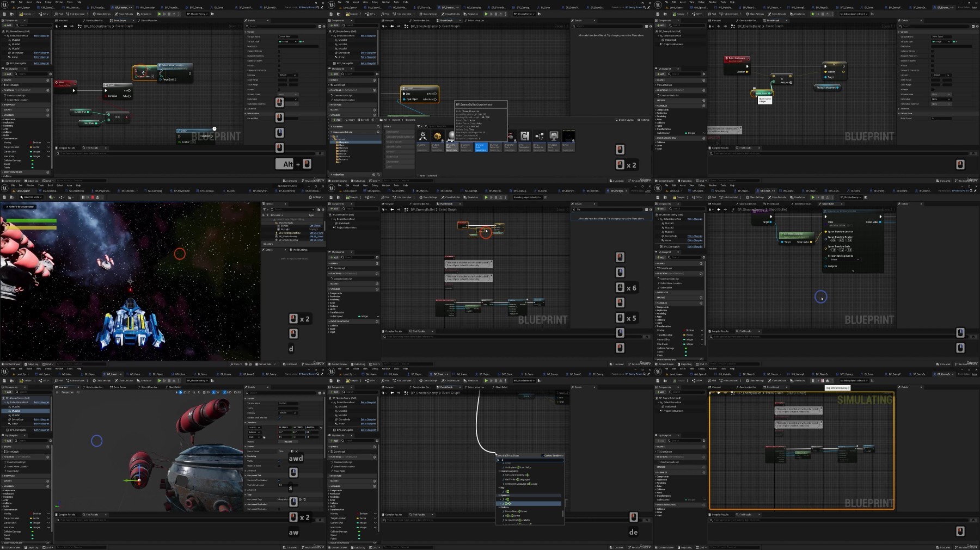Toggle Instance Editable checkbox in top-right screenshot Details
Image resolution: width=980 pixels, height=550 pixels.
[x=932, y=51]
